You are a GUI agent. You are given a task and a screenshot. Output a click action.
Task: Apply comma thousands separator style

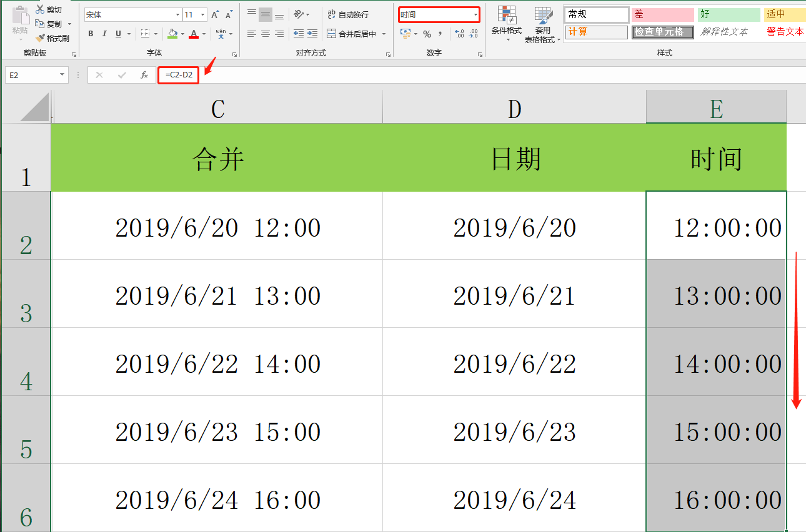click(x=440, y=34)
